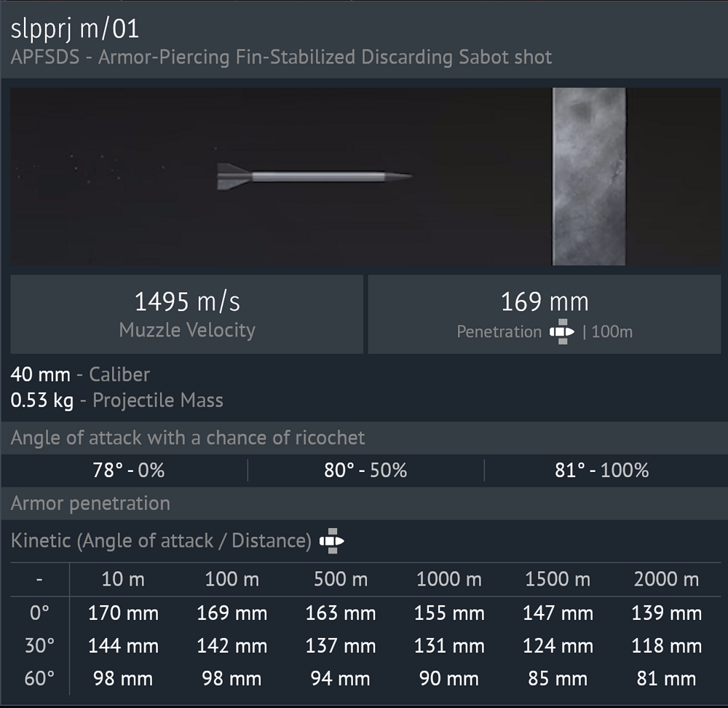Image resolution: width=728 pixels, height=708 pixels.
Task: Click the steel armor plate in the preview
Action: point(589,176)
